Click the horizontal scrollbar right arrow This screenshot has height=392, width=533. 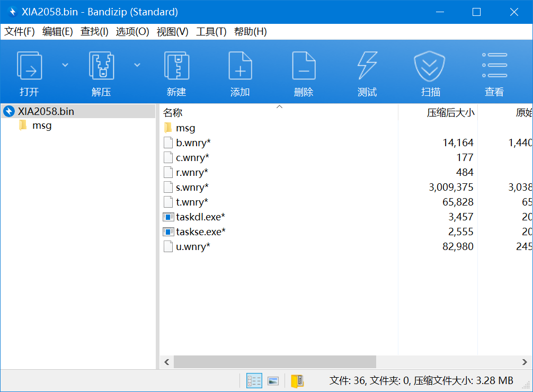coord(525,362)
